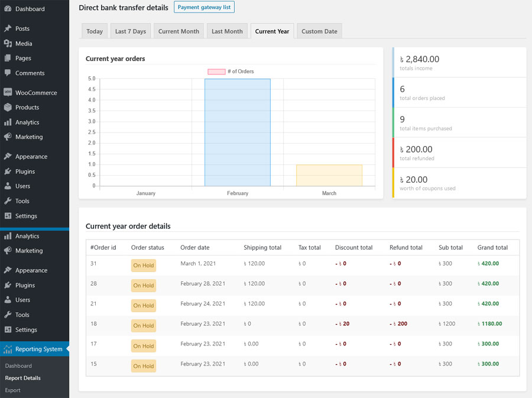Click the first Plugins plug icon
The image size is (532, 398).
(8, 172)
